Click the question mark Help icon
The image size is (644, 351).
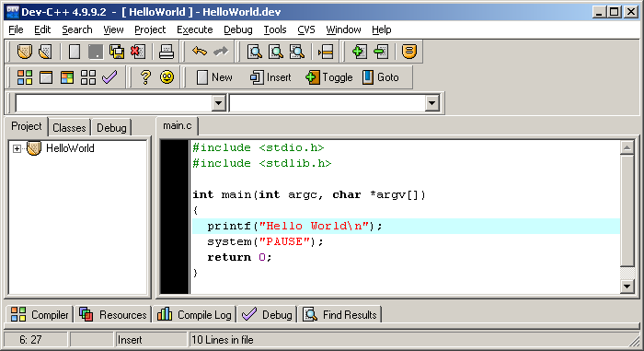145,77
